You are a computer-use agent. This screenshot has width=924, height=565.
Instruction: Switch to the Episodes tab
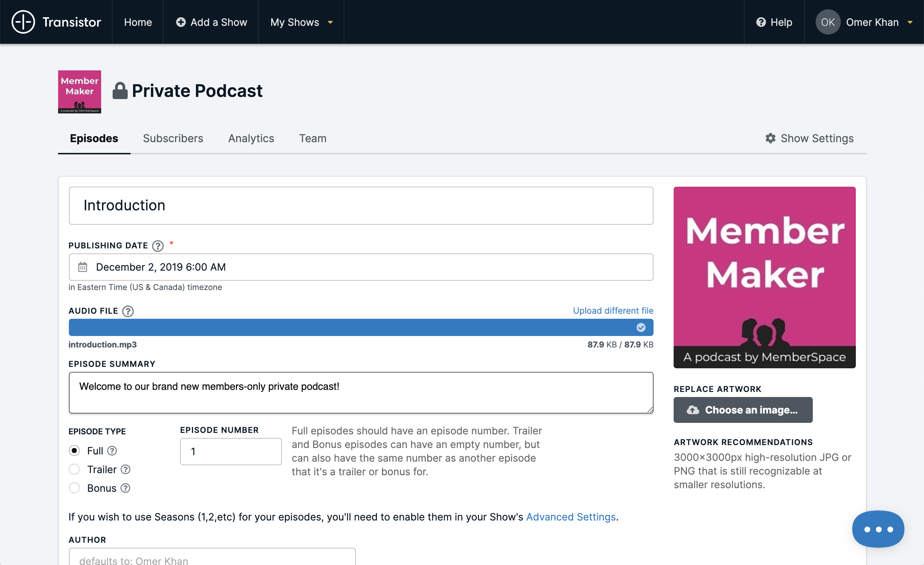click(x=94, y=138)
